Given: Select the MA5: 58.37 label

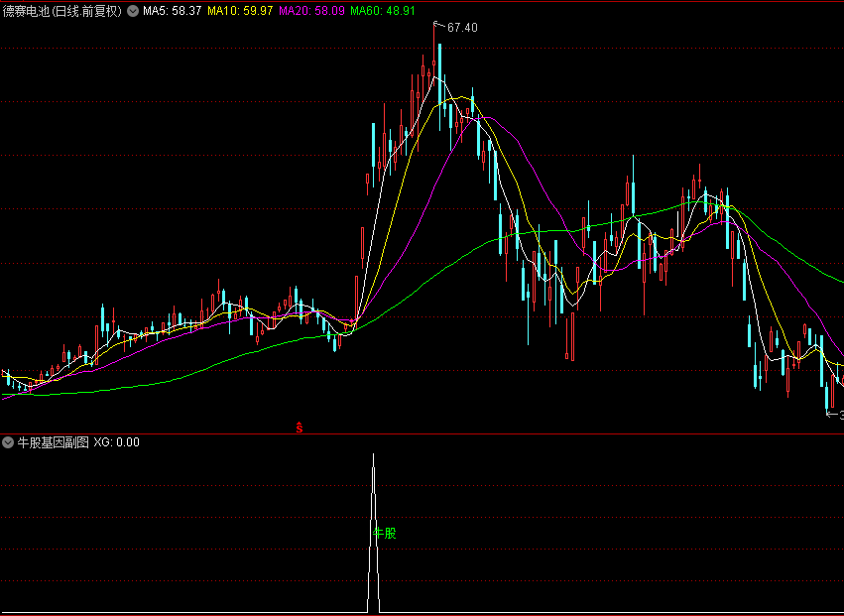Looking at the screenshot, I should tap(173, 11).
